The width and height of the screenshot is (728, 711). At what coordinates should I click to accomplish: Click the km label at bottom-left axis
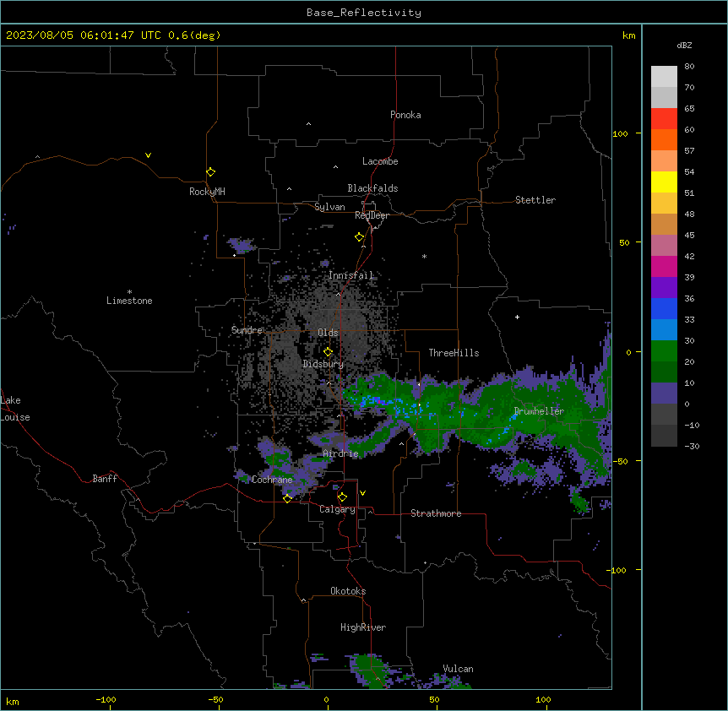tap(13, 702)
